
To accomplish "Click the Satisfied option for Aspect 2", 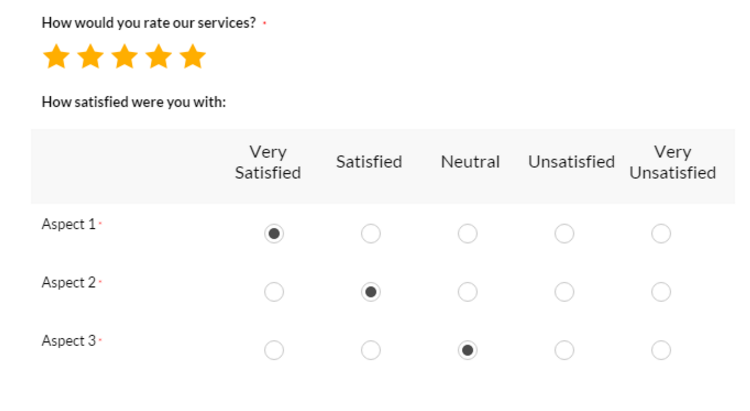I will click(371, 292).
